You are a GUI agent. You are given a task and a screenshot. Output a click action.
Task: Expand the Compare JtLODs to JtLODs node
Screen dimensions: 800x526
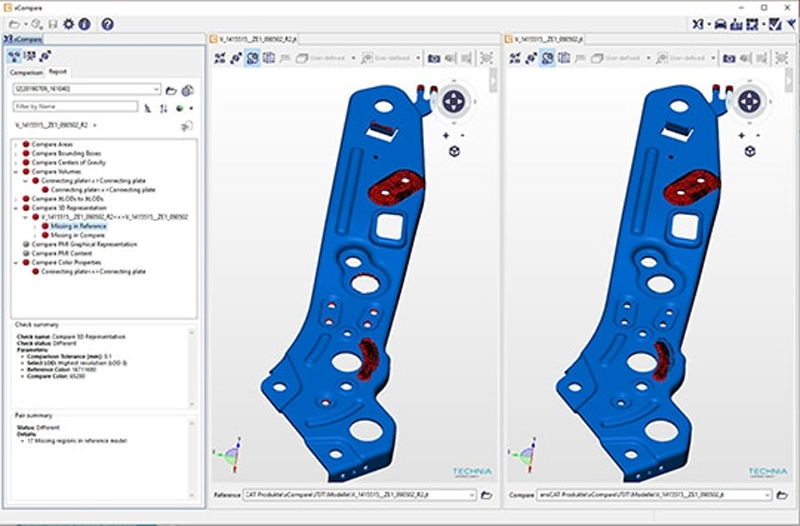(16, 199)
